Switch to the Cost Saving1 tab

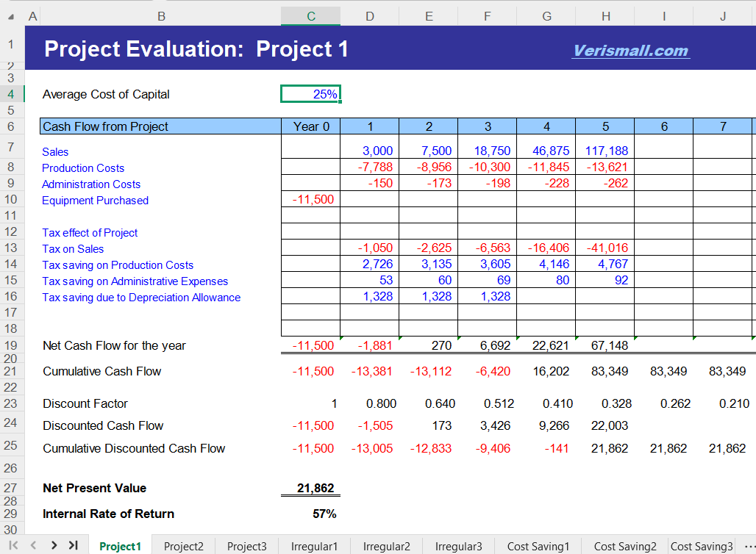coord(538,546)
